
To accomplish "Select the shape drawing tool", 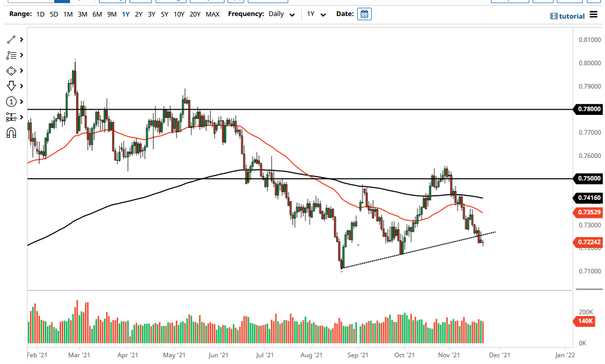I will click(x=11, y=70).
